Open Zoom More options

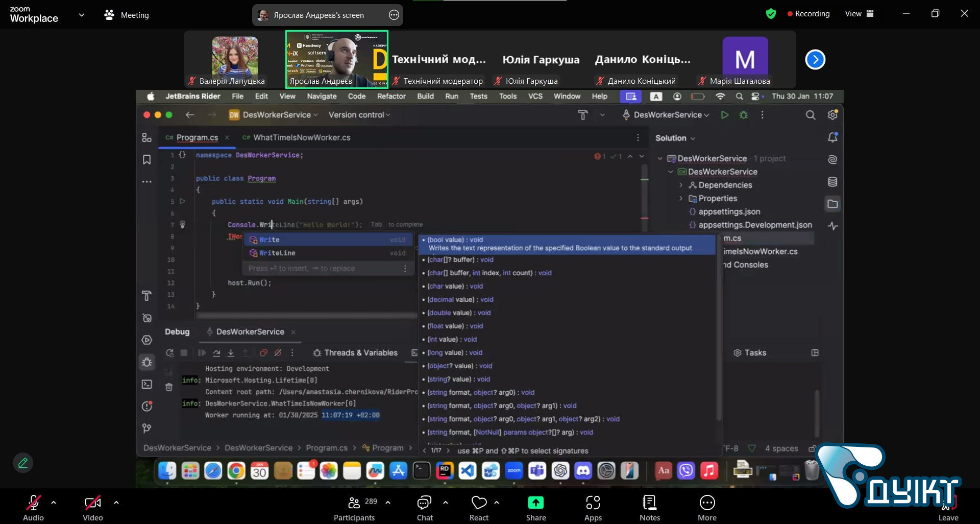pos(707,507)
